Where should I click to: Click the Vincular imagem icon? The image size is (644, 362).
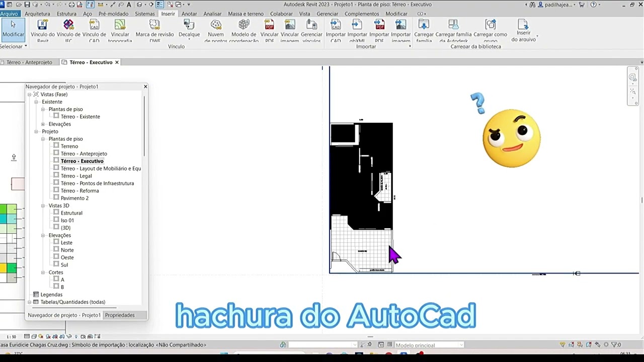pos(290,25)
